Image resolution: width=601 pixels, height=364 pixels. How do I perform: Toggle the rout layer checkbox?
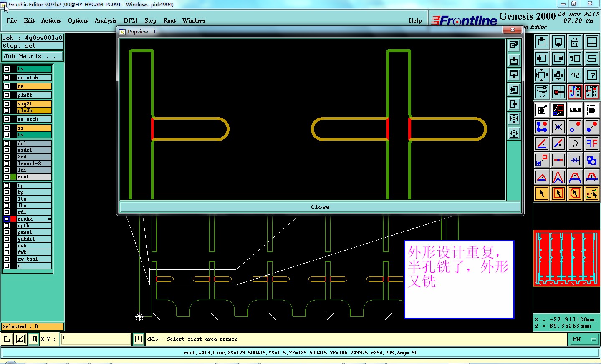point(7,177)
